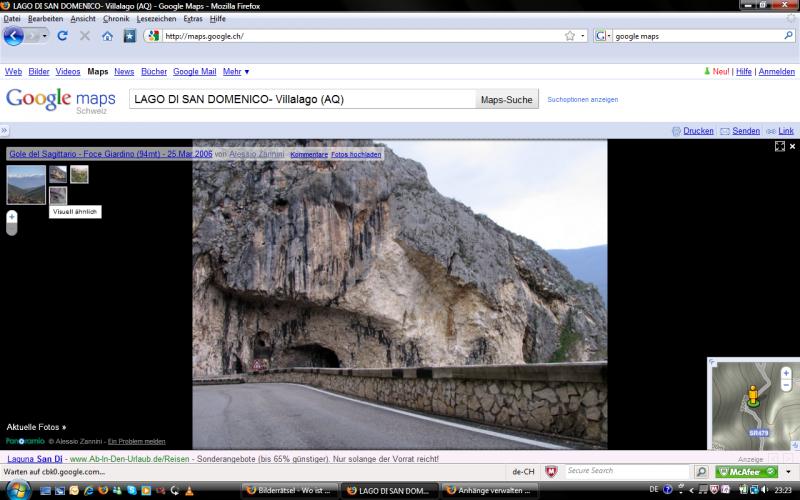Go to the Firefox home page icon
Screen dimensions: 800x500
pyautogui.click(x=107, y=36)
